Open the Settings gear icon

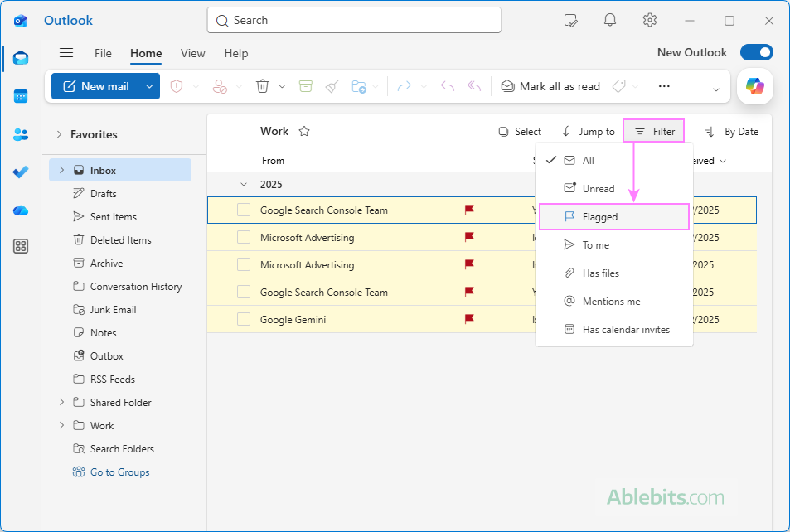tap(650, 20)
